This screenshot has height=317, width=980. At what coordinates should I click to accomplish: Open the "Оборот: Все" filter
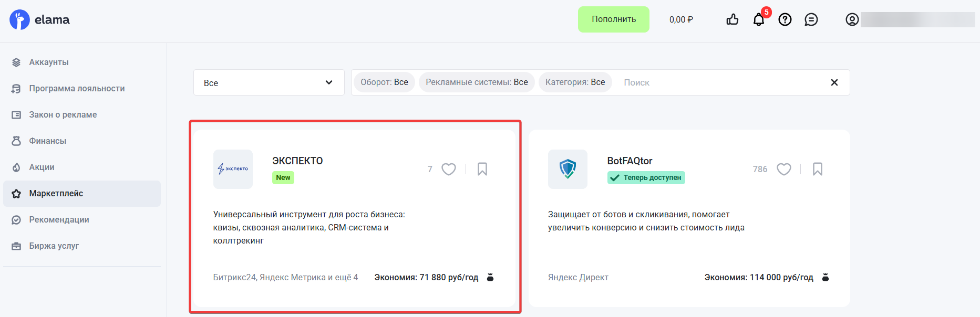click(x=384, y=82)
